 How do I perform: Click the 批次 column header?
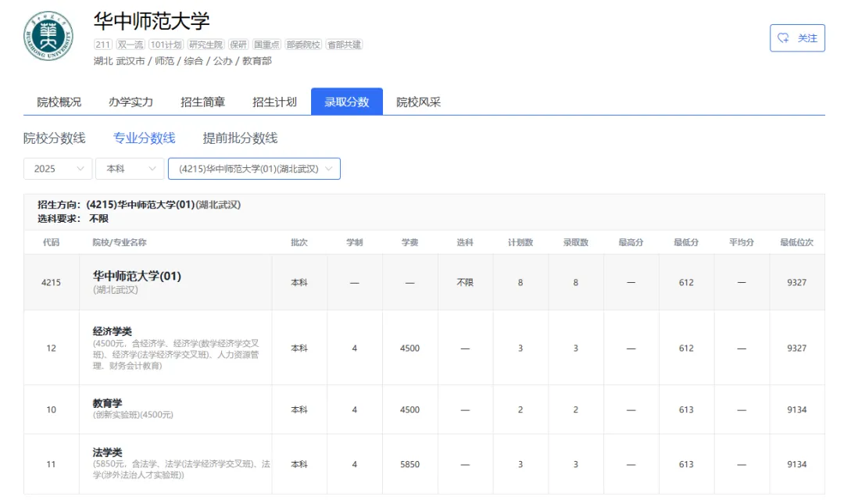tap(299, 242)
